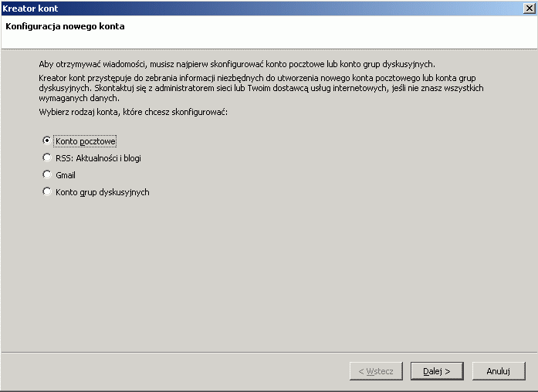
Task: Cancel the wizard with Anuluj
Action: pos(499,371)
